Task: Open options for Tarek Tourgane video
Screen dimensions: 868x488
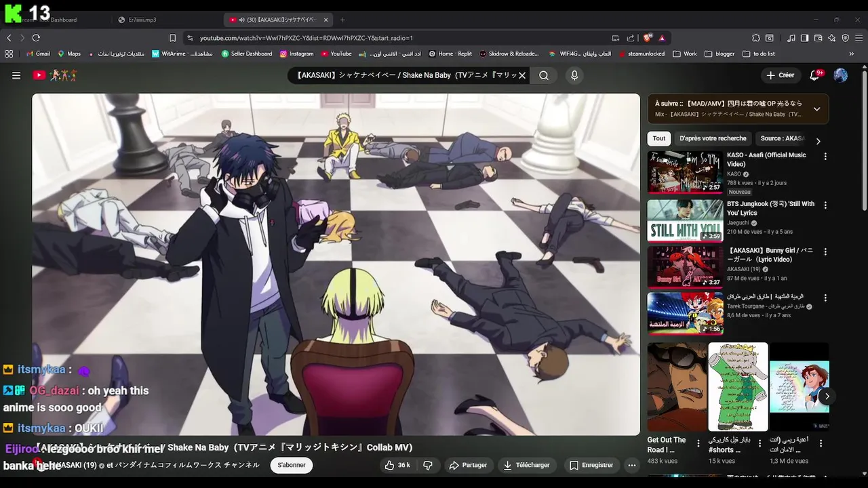Action: (x=825, y=298)
